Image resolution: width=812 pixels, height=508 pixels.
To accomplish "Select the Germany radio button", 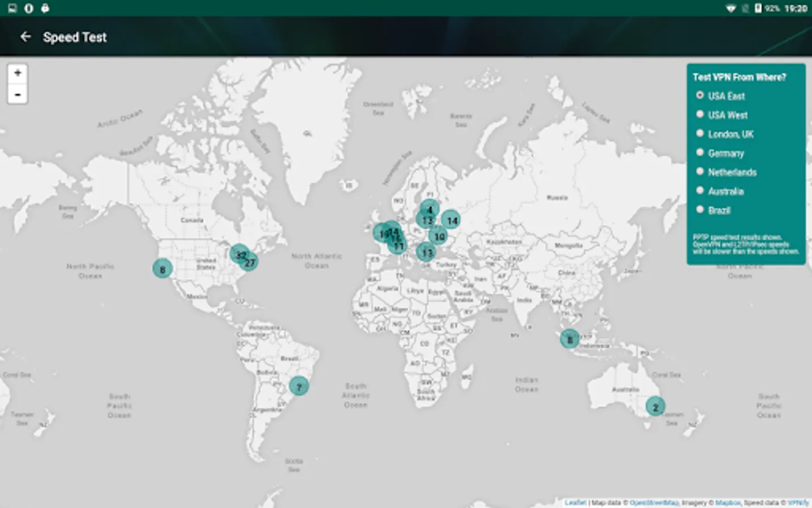I will coord(700,152).
